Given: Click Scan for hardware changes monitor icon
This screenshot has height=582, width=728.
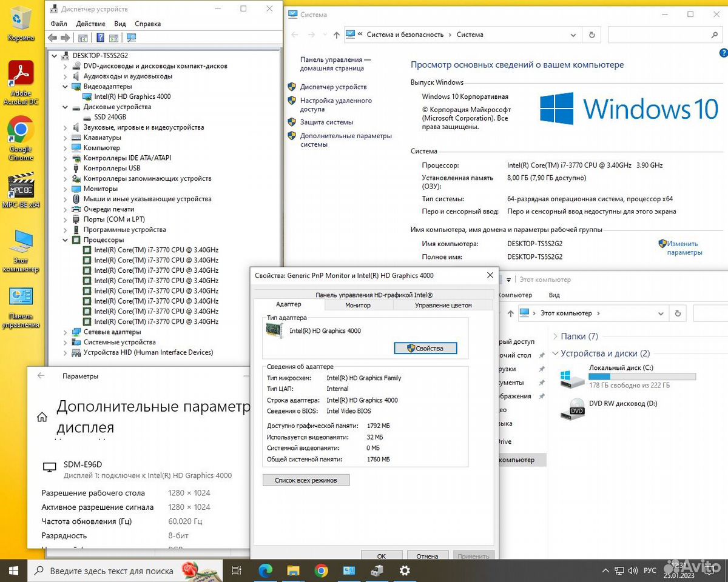Looking at the screenshot, I should point(131,38).
